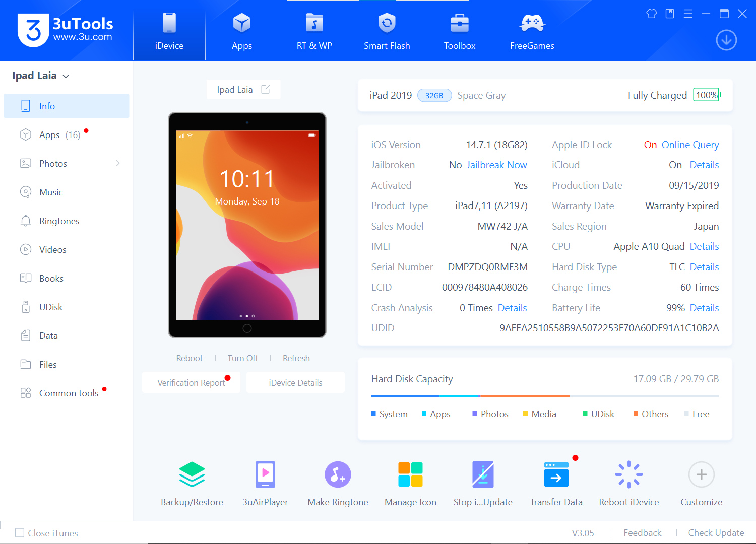756x544 pixels.
Task: Open iCloud Details link
Action: coord(704,165)
